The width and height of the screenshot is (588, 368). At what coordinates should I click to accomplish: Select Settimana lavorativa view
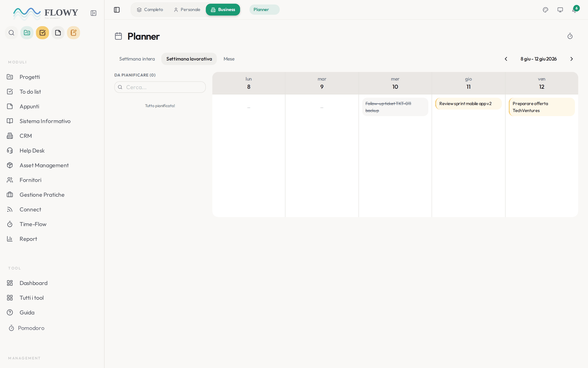[189, 59]
